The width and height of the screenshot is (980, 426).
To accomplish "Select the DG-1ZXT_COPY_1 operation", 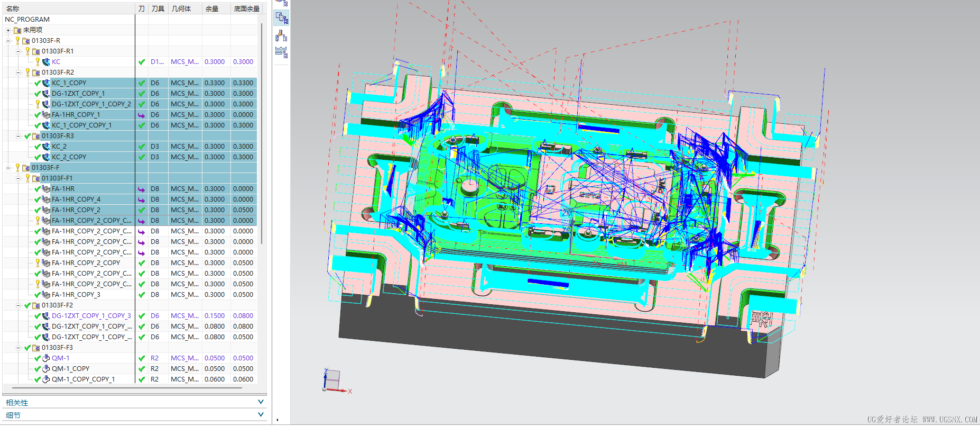I will [78, 94].
